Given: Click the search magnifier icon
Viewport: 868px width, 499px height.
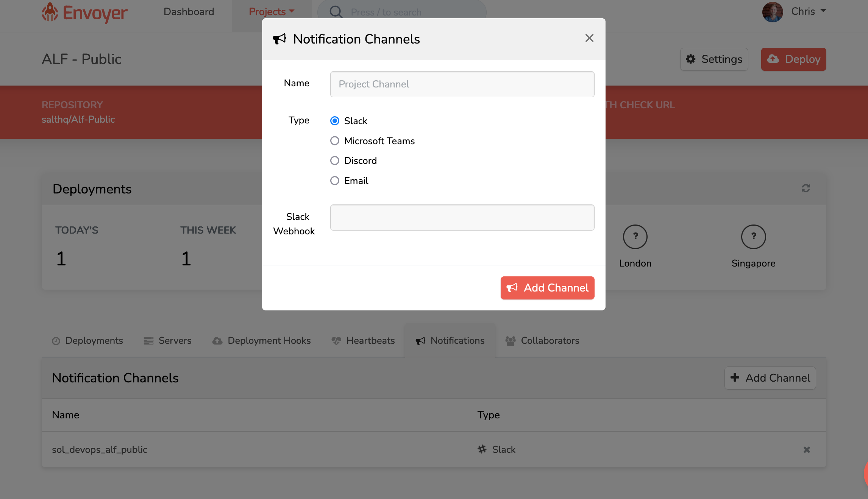Looking at the screenshot, I should pos(336,12).
